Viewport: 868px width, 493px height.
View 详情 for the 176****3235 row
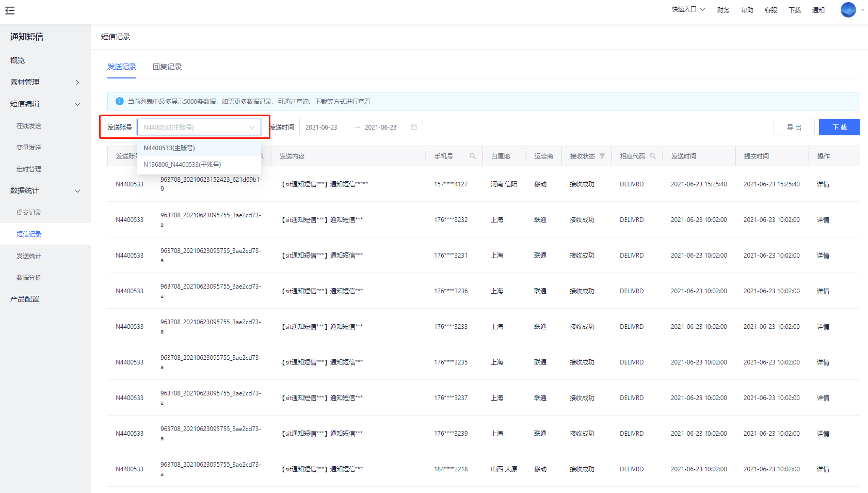[x=823, y=362]
